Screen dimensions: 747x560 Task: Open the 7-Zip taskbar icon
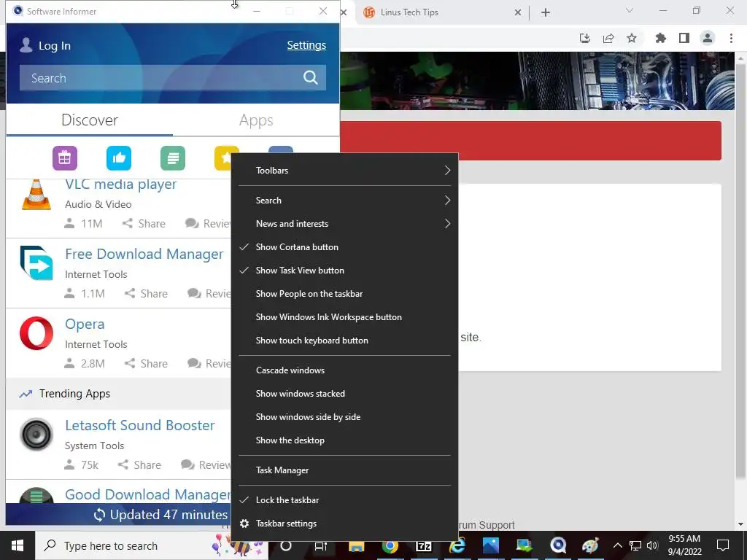coord(424,545)
